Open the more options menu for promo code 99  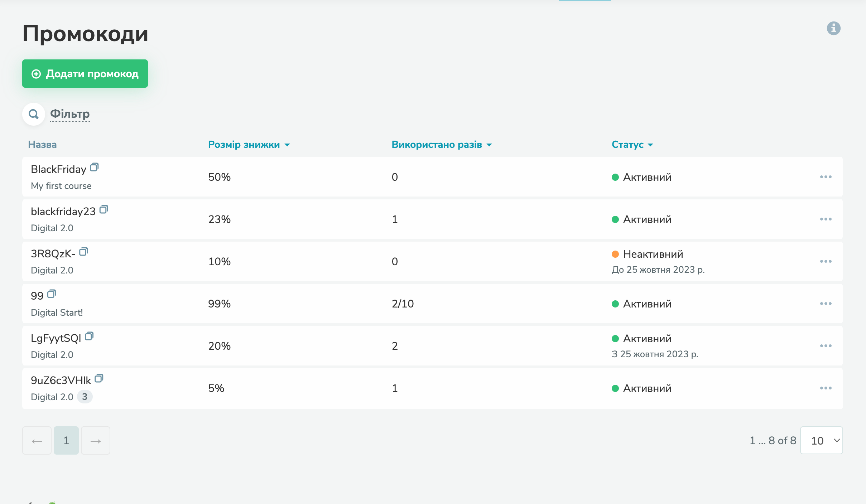pos(826,304)
